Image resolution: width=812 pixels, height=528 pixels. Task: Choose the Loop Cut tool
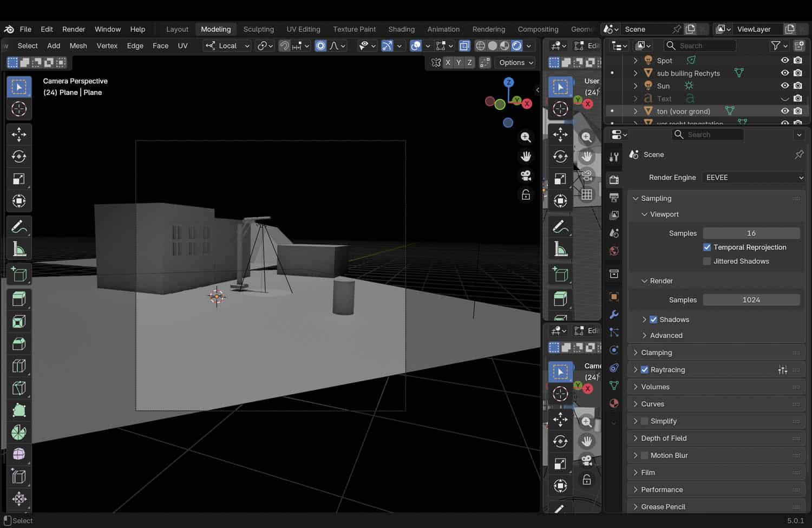(x=19, y=366)
